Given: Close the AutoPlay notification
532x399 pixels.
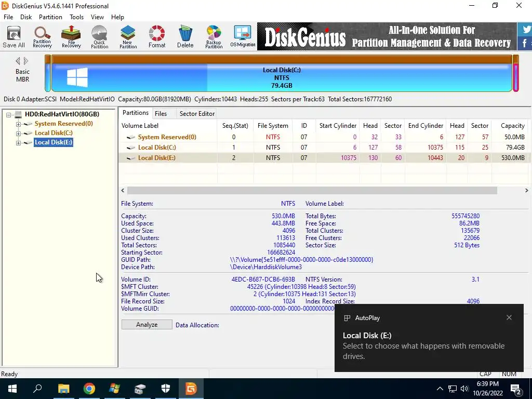Looking at the screenshot, I should 509,317.
